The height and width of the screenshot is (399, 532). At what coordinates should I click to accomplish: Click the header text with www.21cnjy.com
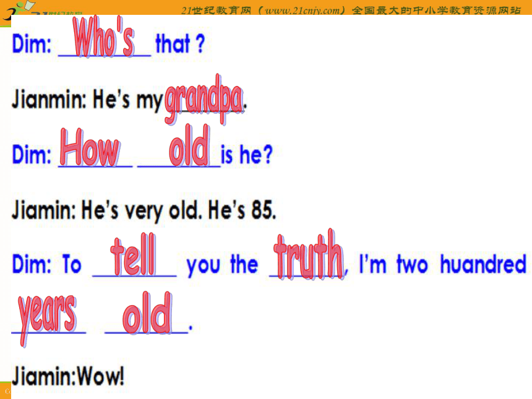click(351, 10)
